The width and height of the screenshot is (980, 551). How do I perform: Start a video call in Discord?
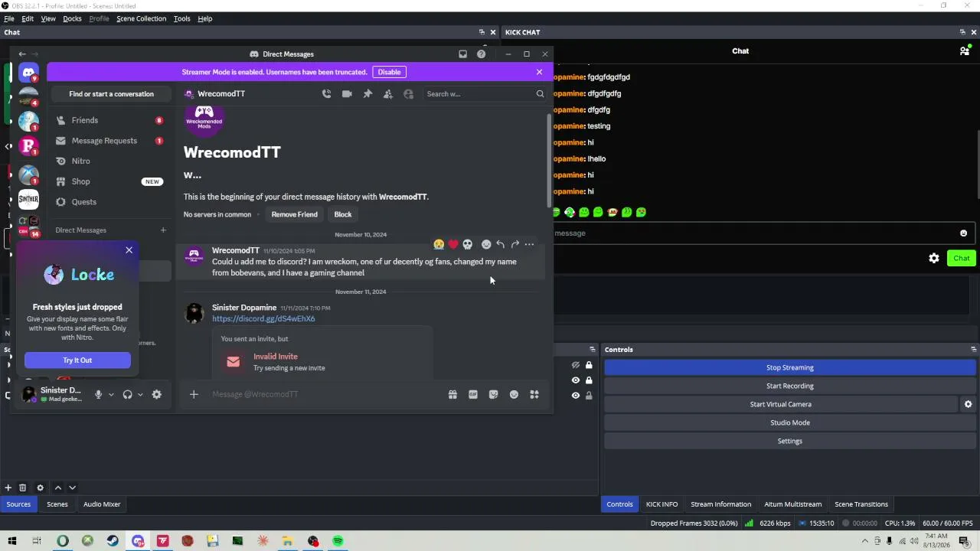(x=347, y=94)
